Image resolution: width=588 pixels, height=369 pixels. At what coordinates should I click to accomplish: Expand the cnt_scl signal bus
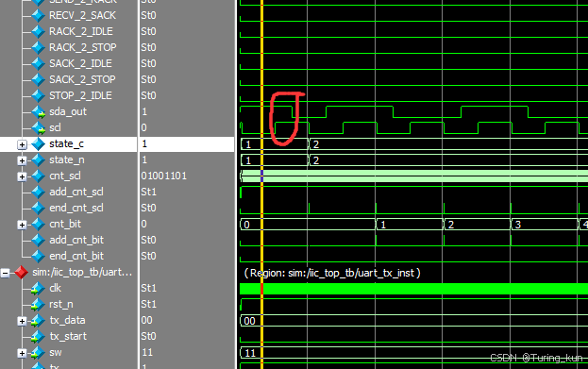(22, 176)
